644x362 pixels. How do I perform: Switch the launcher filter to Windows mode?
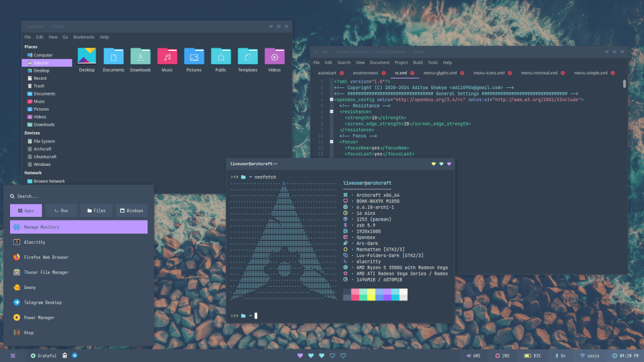click(x=130, y=210)
